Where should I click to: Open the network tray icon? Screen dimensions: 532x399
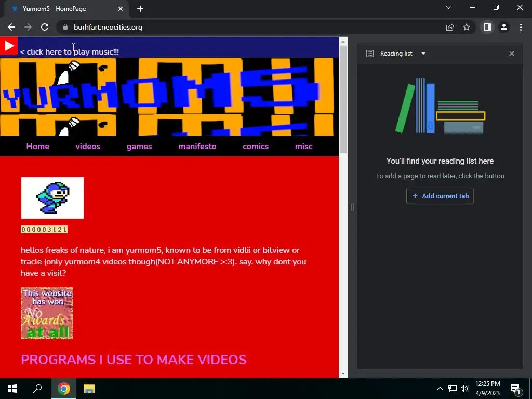point(453,389)
